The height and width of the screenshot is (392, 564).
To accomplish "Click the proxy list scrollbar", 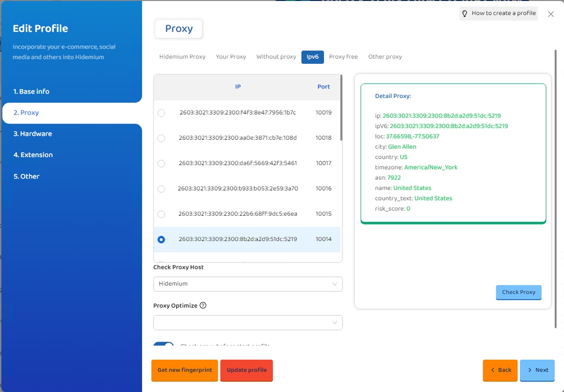I will (x=341, y=109).
